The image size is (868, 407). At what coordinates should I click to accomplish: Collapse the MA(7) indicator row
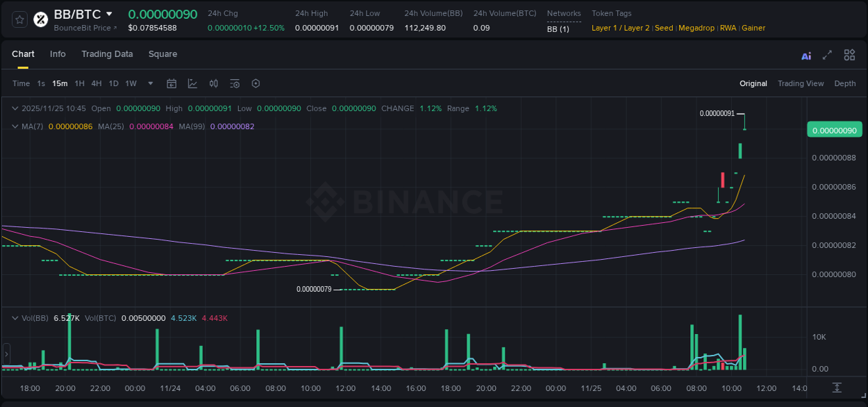coord(15,126)
